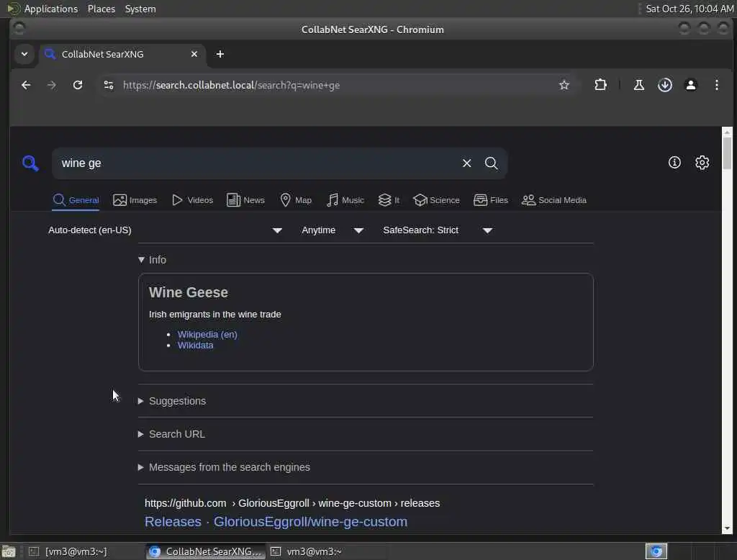Show browser downloads
This screenshot has width=737, height=560.
[664, 85]
